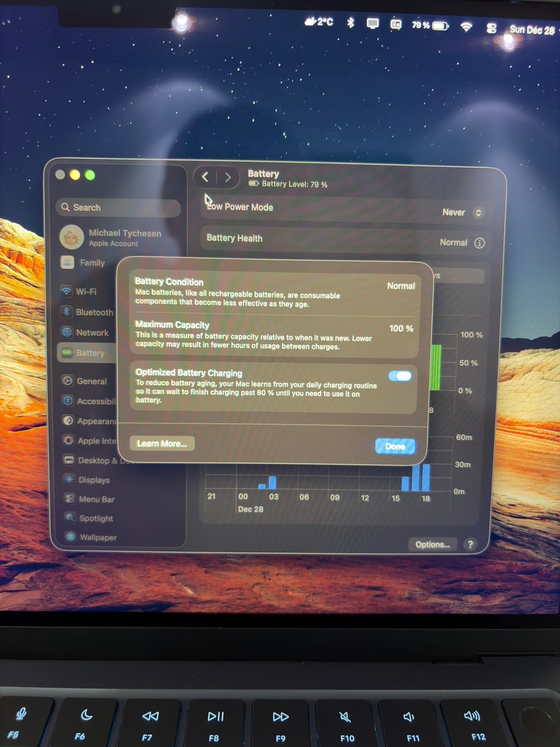The height and width of the screenshot is (747, 560).
Task: Open the Wi-Fi menu bar icon
Action: pyautogui.click(x=466, y=26)
